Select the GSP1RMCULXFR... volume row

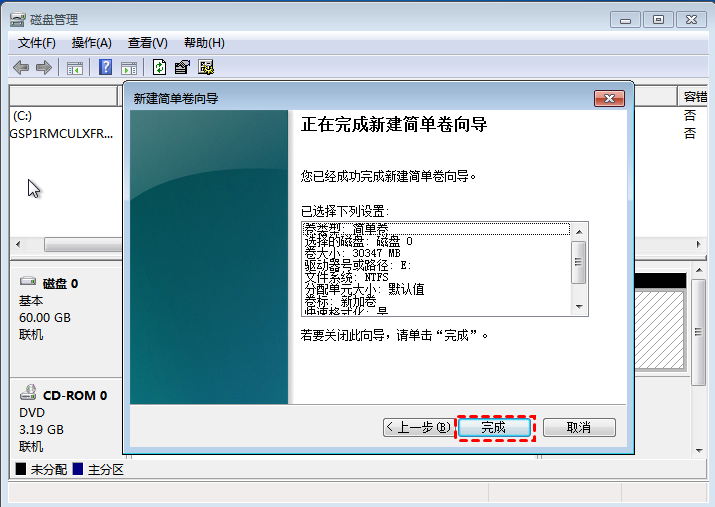point(61,134)
